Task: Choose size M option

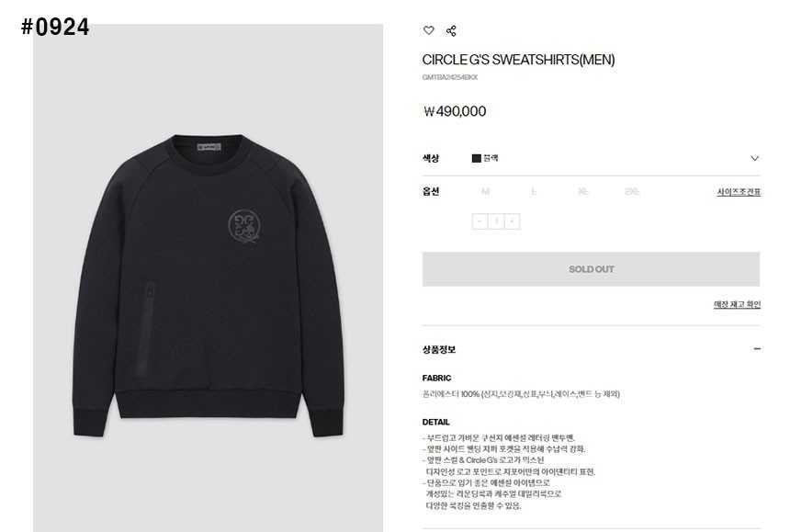Action: coord(485,191)
